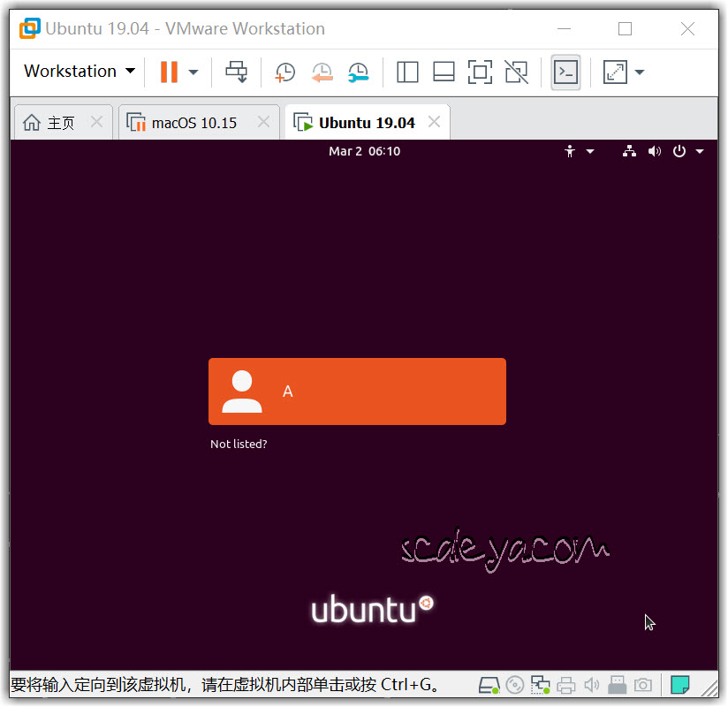Click the Pause virtual machine button
The image size is (728, 707).
click(168, 72)
